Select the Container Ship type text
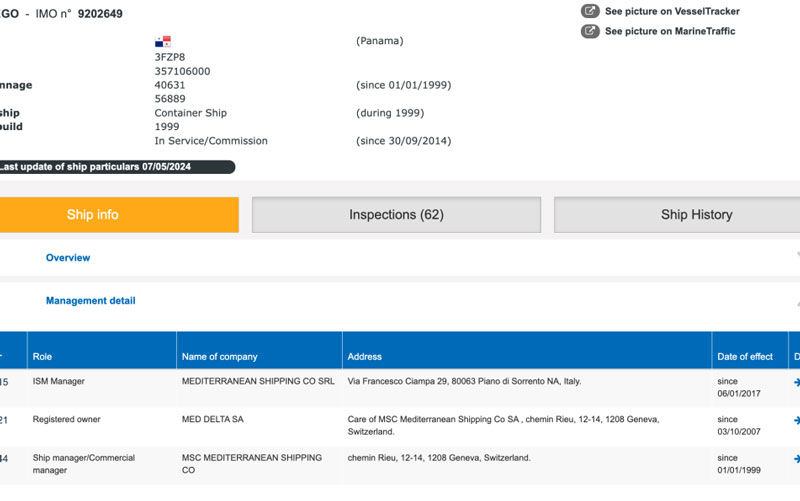This screenshot has height=501, width=800. pyautogui.click(x=190, y=113)
